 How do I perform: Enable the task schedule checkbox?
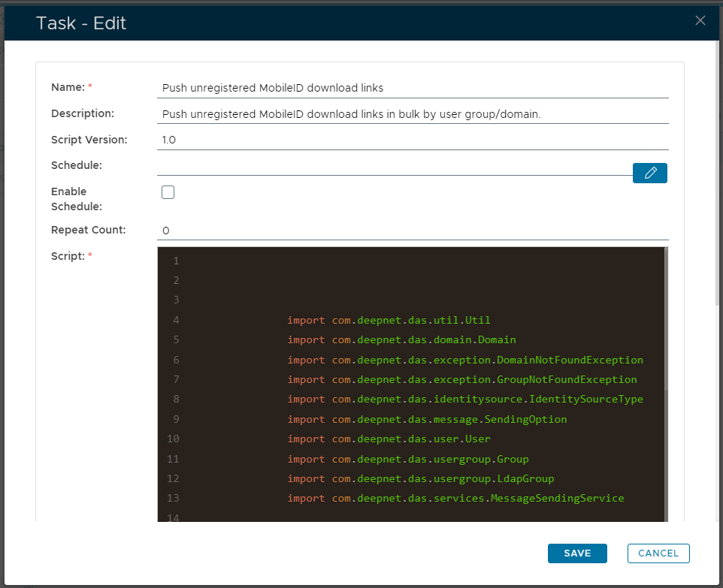(x=168, y=191)
